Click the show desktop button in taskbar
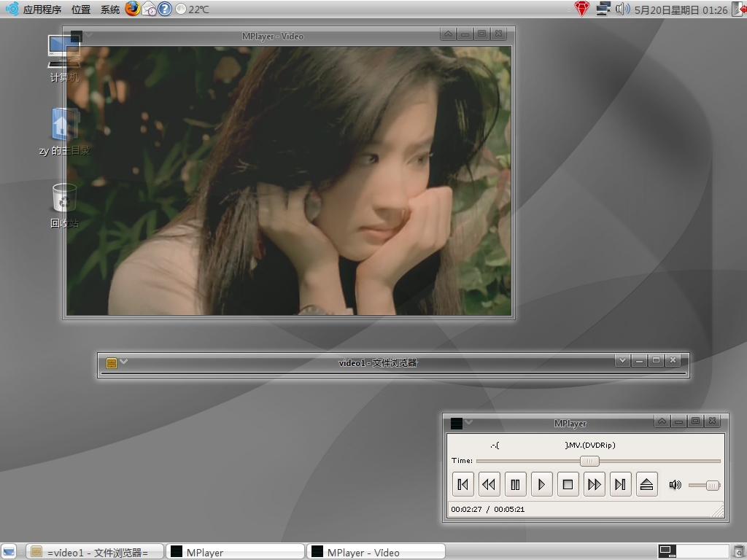The height and width of the screenshot is (560, 747). tap(9, 551)
